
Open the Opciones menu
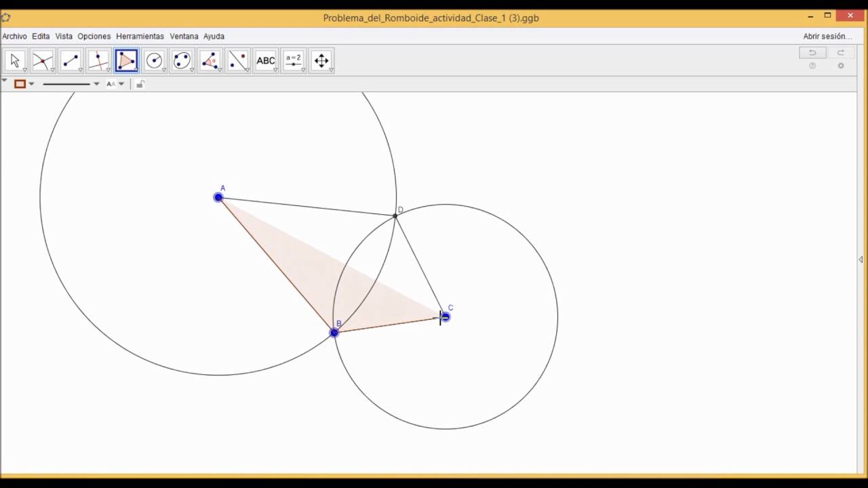coord(94,37)
